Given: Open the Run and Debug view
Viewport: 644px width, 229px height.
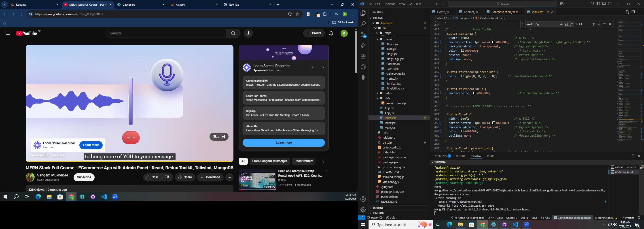Looking at the screenshot, I should click(x=363, y=45).
